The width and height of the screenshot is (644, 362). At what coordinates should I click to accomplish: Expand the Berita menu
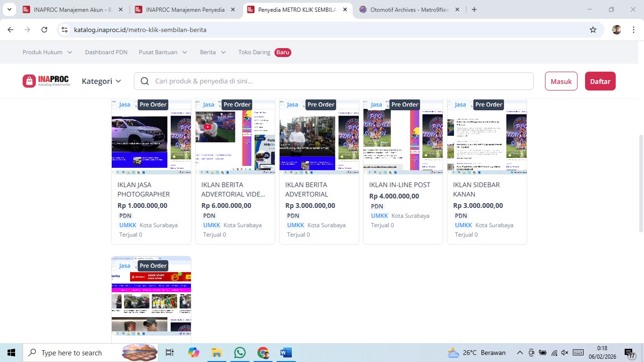tap(213, 52)
